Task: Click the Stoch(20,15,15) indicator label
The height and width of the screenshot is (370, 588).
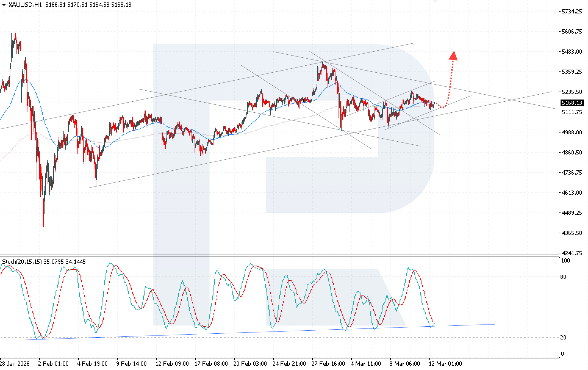Action: tap(22, 262)
